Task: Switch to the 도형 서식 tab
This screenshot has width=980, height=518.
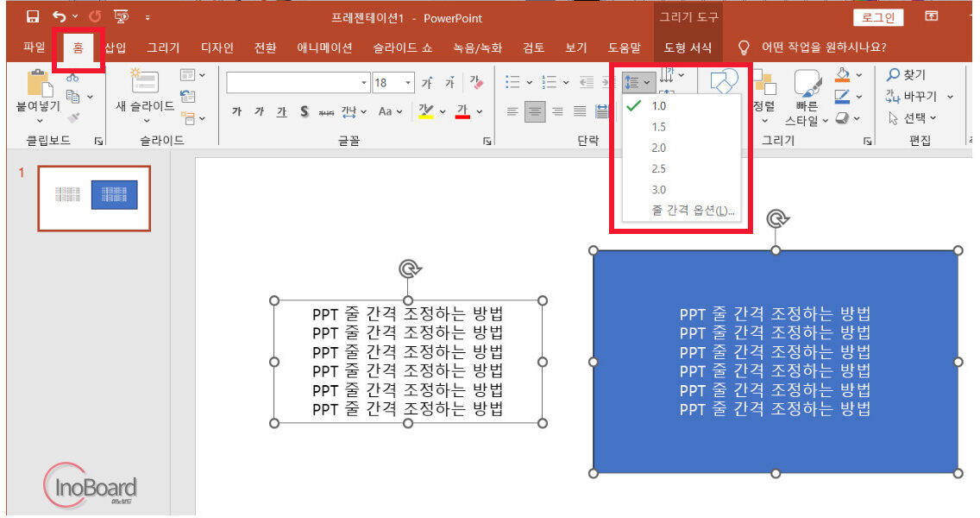Action: tap(688, 47)
